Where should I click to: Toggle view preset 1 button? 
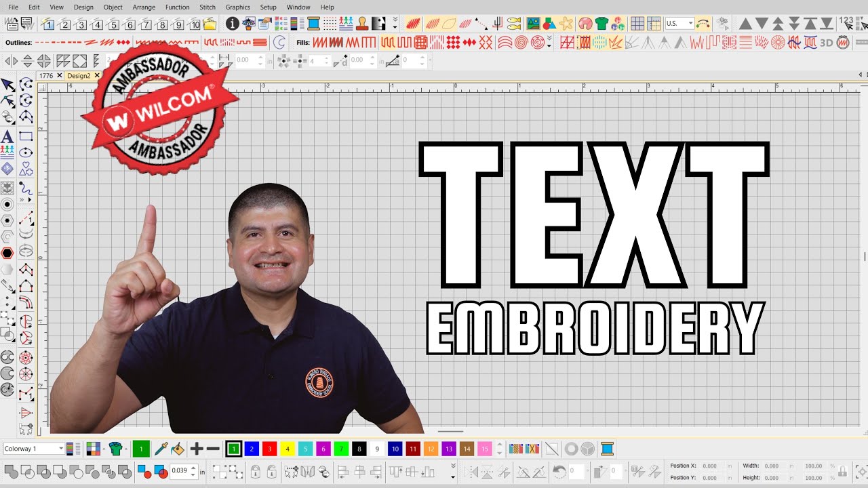[x=49, y=24]
